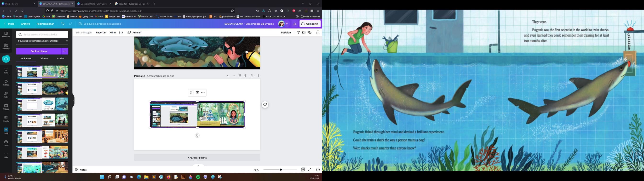Open the Posición panel

point(286,33)
